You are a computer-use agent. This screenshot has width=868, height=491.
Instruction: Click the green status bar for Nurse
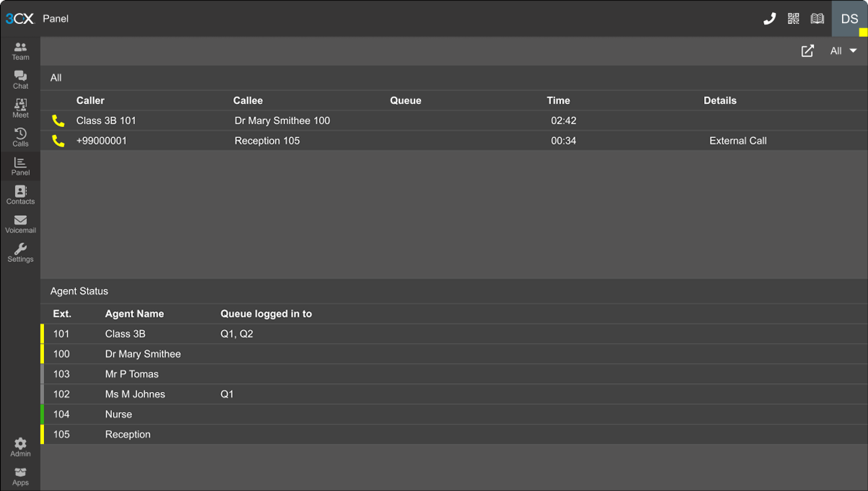point(43,414)
